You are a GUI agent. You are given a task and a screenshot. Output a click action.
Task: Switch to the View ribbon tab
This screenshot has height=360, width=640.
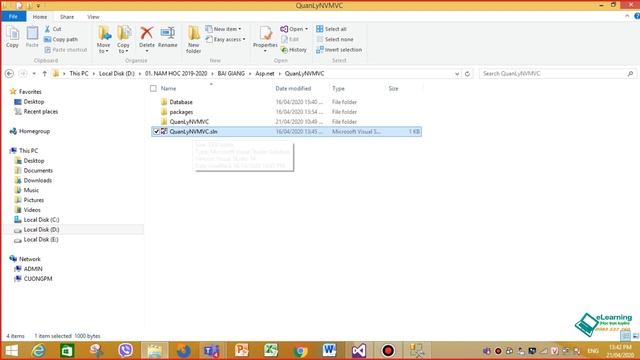coord(93,17)
